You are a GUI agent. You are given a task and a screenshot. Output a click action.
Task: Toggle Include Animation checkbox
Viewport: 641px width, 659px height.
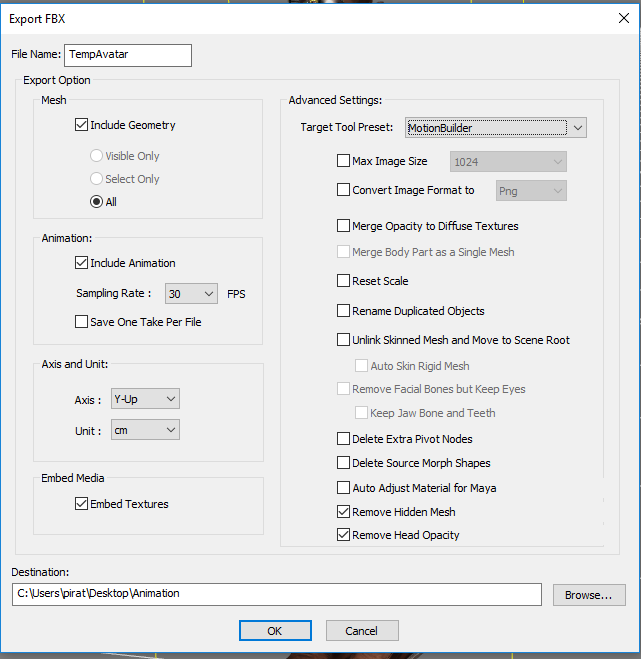81,263
